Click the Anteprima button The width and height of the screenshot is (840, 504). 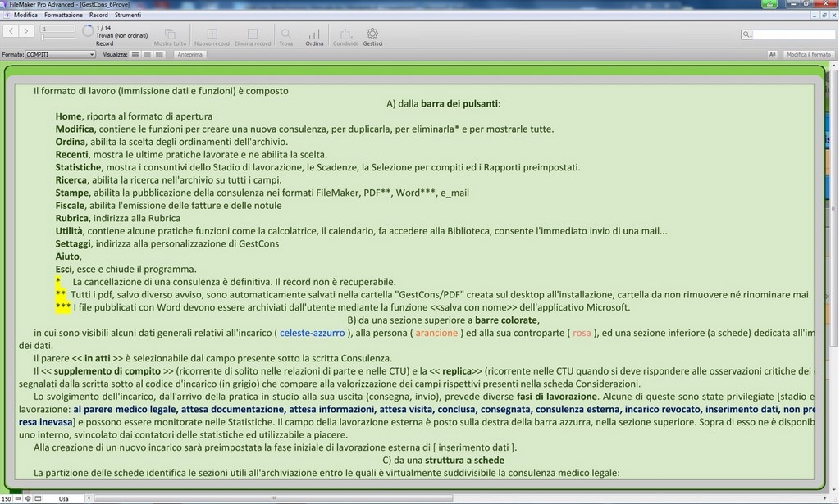click(x=189, y=54)
